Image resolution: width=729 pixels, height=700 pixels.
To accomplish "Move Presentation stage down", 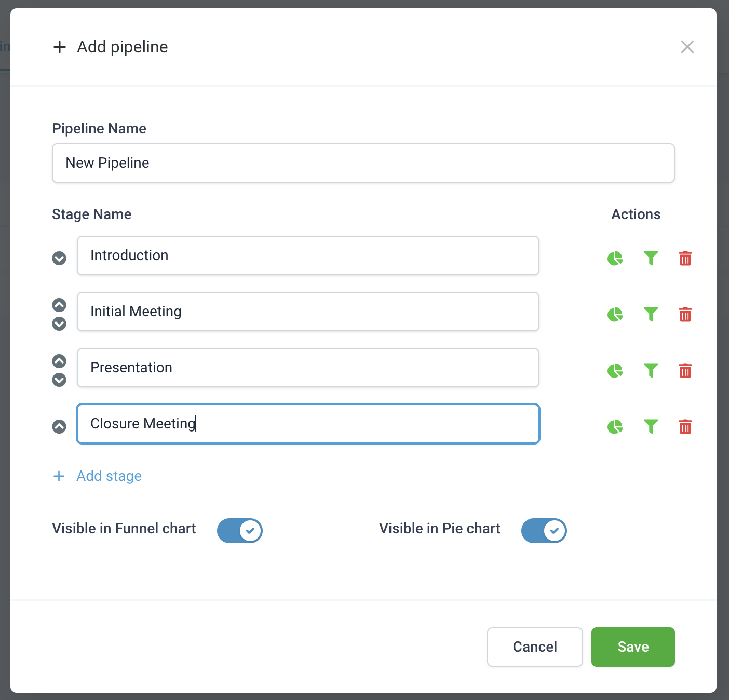I will [59, 380].
